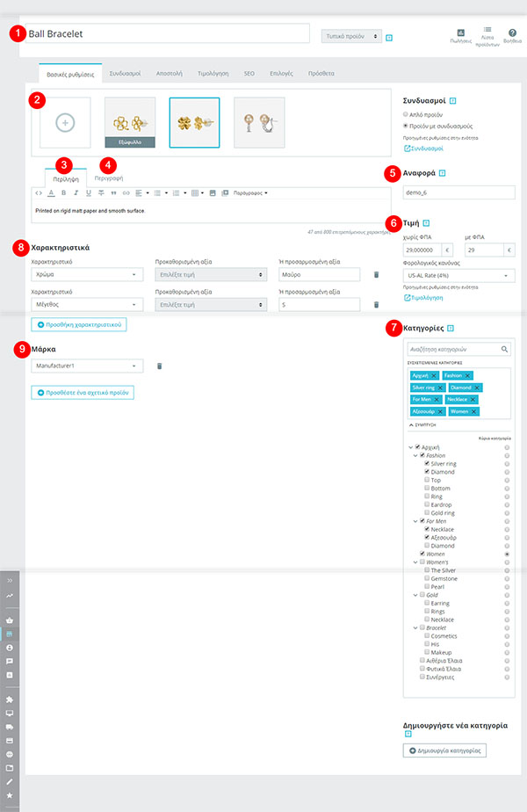Open the Dashboard trend-line sidebar icon
Image resolution: width=527 pixels, height=812 pixels.
tap(10, 596)
